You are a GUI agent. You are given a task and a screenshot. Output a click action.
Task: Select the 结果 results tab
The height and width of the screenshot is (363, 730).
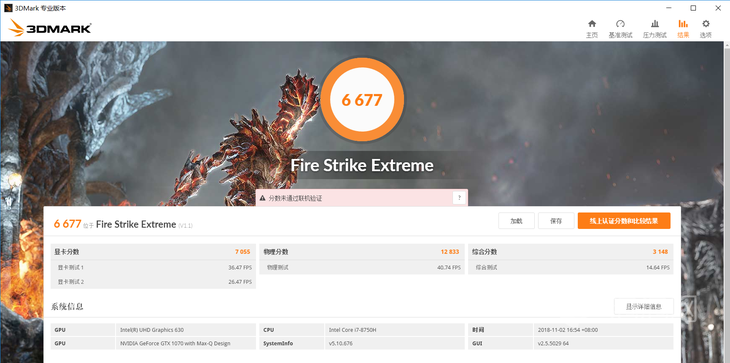[683, 29]
